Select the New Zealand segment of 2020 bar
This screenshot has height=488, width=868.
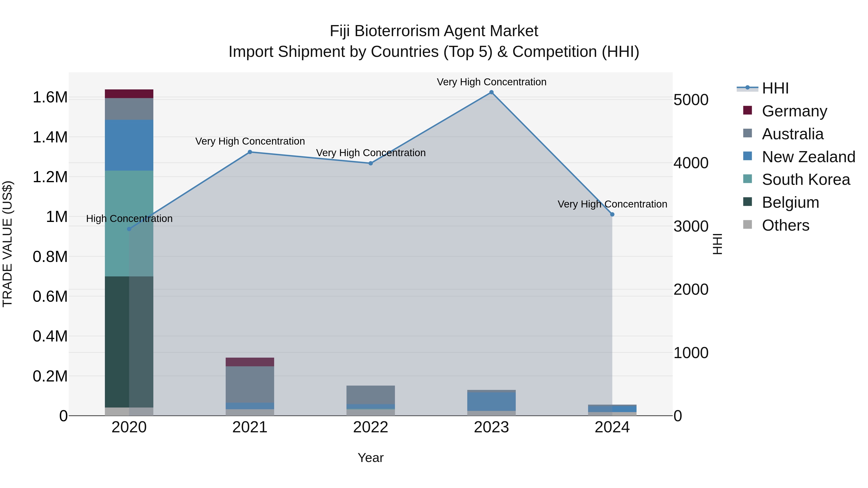[129, 145]
